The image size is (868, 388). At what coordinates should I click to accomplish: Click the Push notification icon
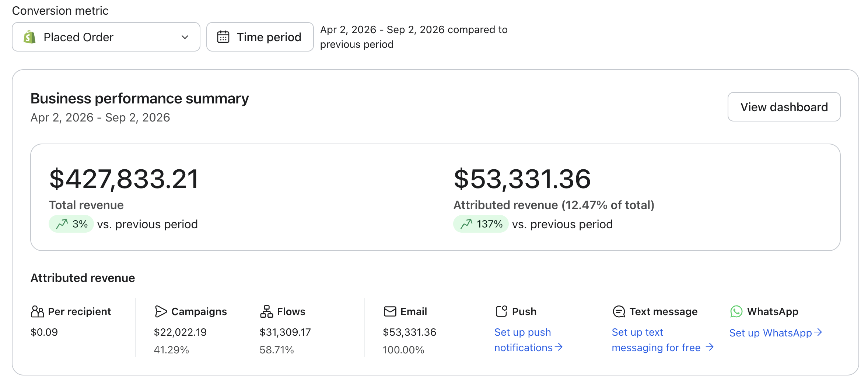(501, 311)
